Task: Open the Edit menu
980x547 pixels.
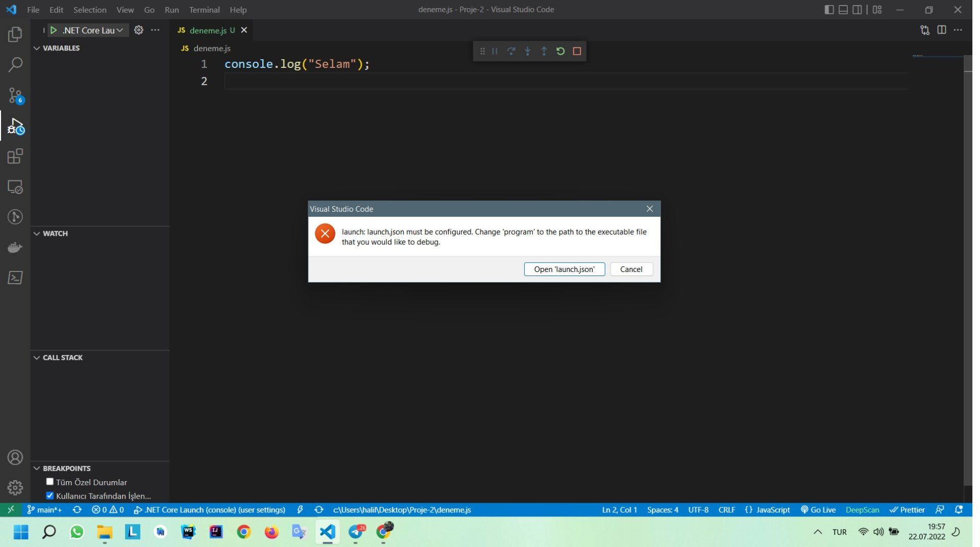Action: pyautogui.click(x=56, y=10)
